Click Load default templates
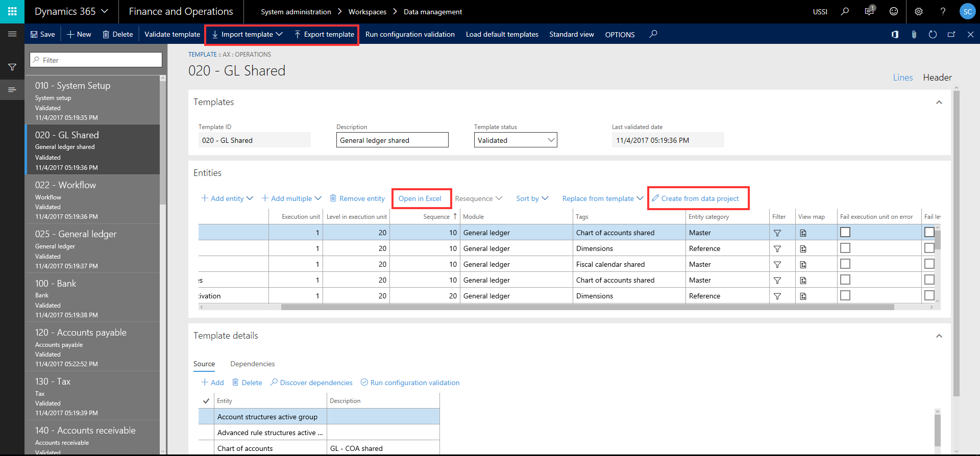 click(502, 34)
